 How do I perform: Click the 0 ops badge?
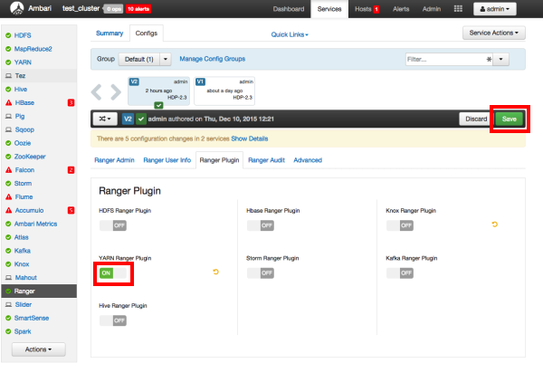pos(114,9)
